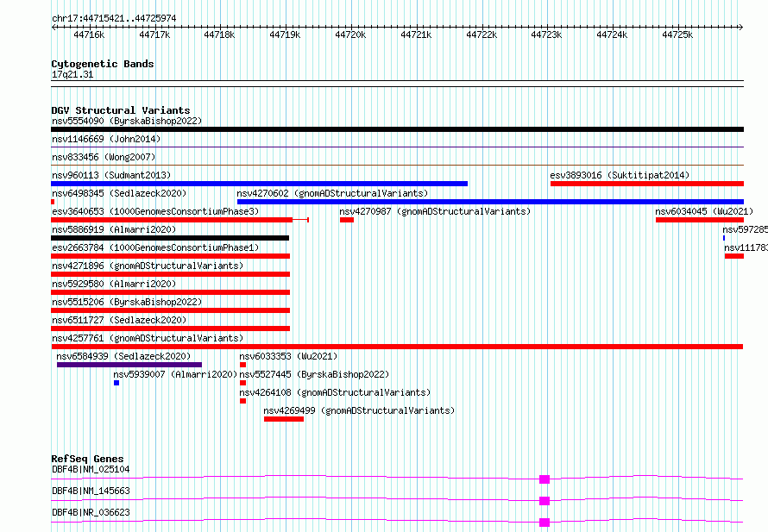Select the small red nsv6033353 marker
The height and width of the screenshot is (532, 768).
tap(243, 365)
